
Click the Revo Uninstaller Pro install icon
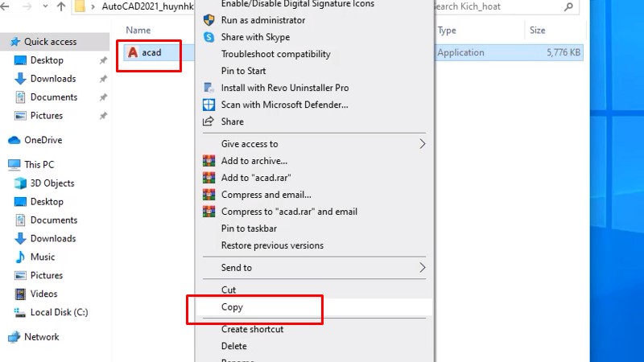[208, 88]
